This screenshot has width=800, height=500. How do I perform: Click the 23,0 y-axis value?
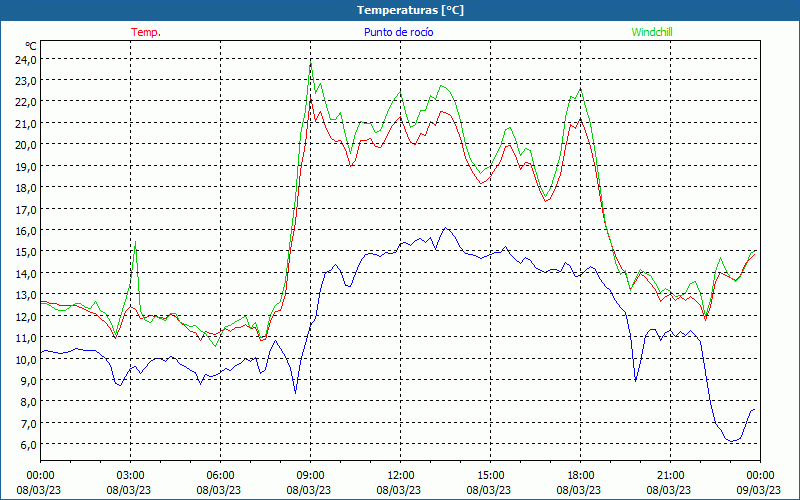pos(27,81)
